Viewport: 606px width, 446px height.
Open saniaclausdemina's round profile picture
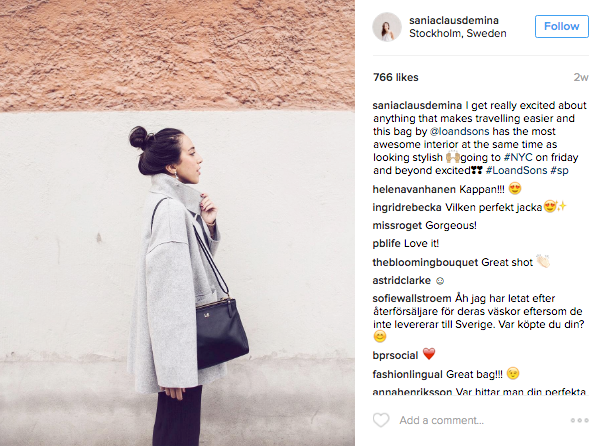(386, 27)
